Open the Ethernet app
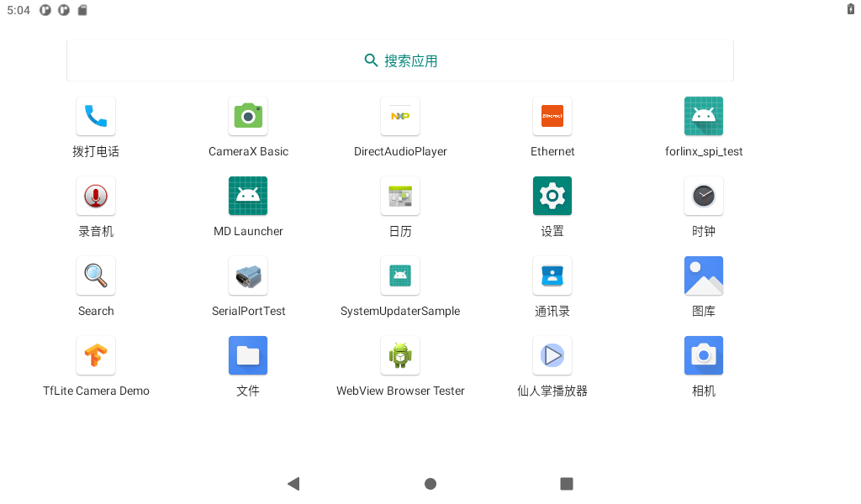861x504 pixels. click(x=552, y=116)
